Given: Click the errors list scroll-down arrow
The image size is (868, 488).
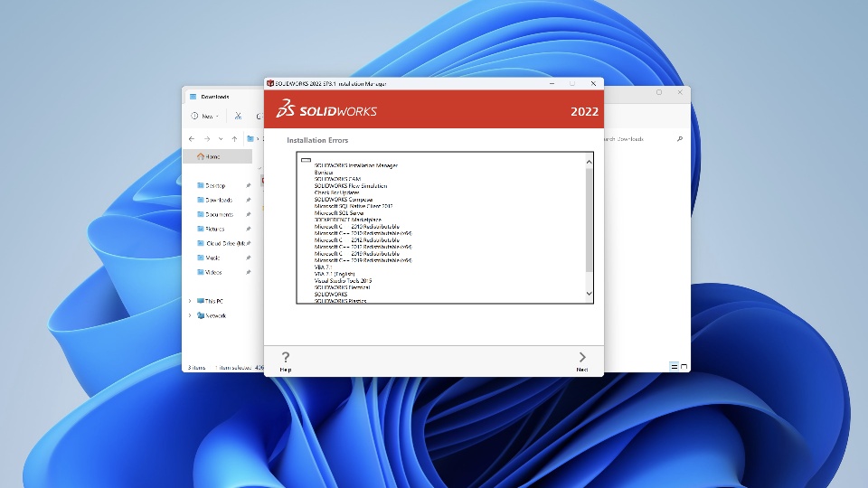Looking at the screenshot, I should coord(589,293).
